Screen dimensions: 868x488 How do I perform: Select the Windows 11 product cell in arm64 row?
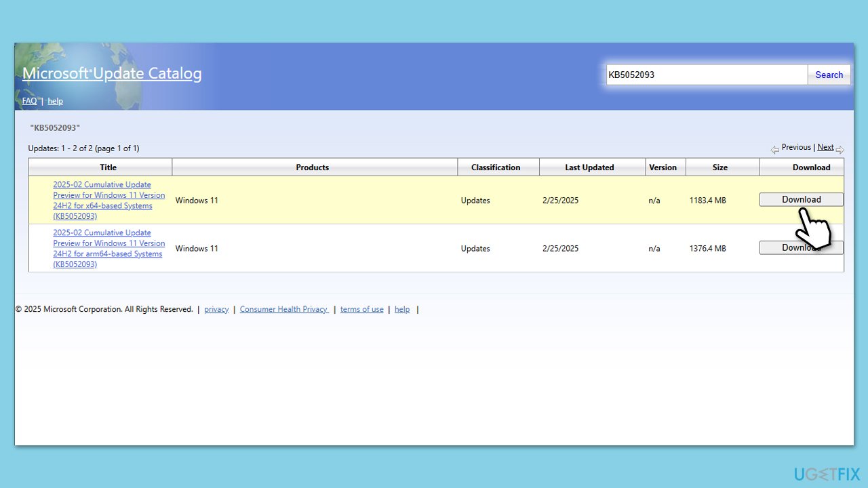click(197, 249)
